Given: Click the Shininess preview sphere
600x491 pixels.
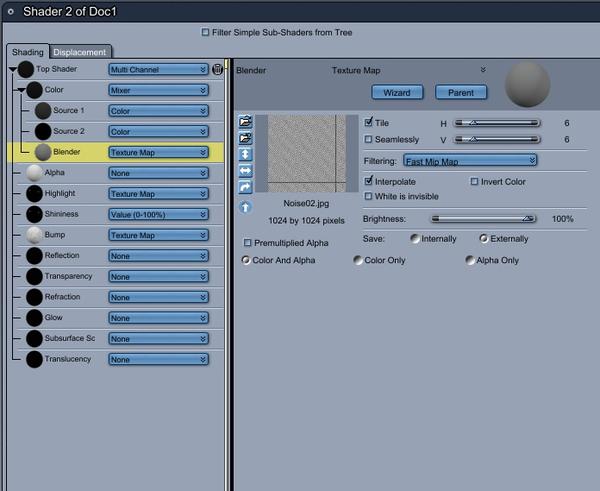Looking at the screenshot, I should [x=34, y=214].
